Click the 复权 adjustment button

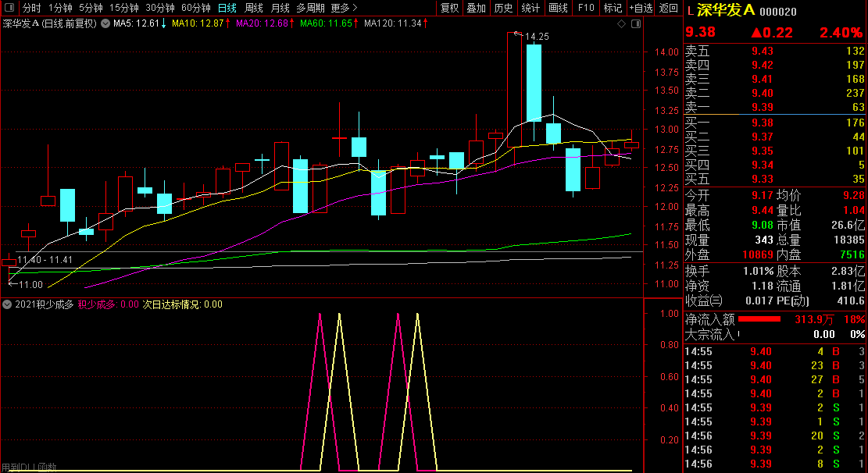click(450, 8)
